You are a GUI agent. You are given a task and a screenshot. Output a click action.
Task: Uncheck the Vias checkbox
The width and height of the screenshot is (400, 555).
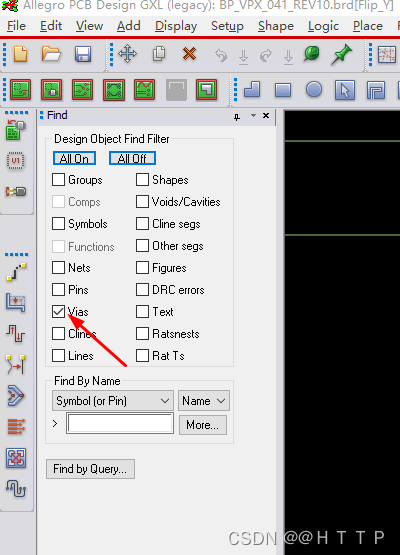point(58,311)
